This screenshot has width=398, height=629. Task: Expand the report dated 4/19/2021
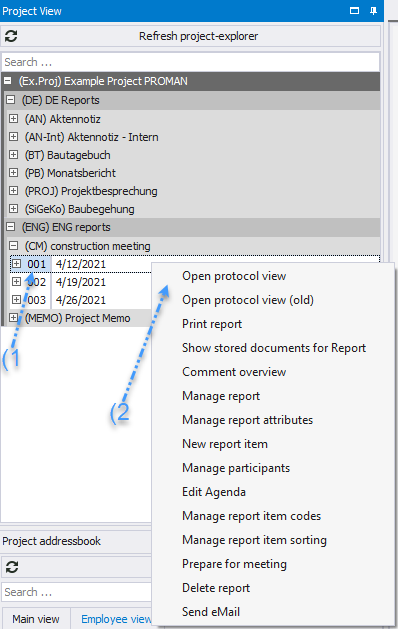click(16, 282)
